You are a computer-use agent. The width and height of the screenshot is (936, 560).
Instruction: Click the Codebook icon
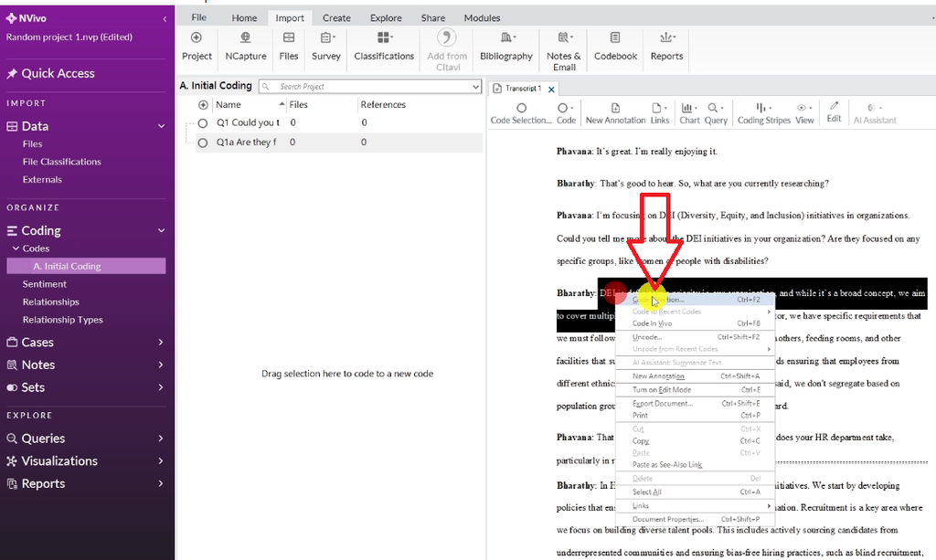[x=615, y=47]
